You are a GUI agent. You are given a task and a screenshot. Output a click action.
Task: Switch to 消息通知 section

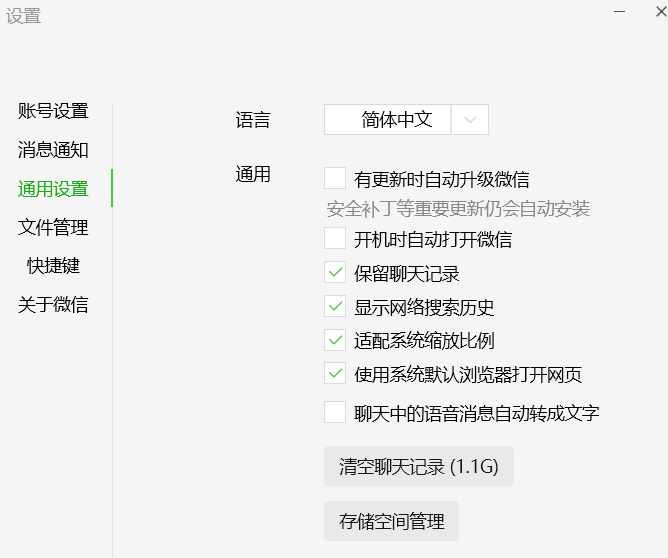[53, 150]
